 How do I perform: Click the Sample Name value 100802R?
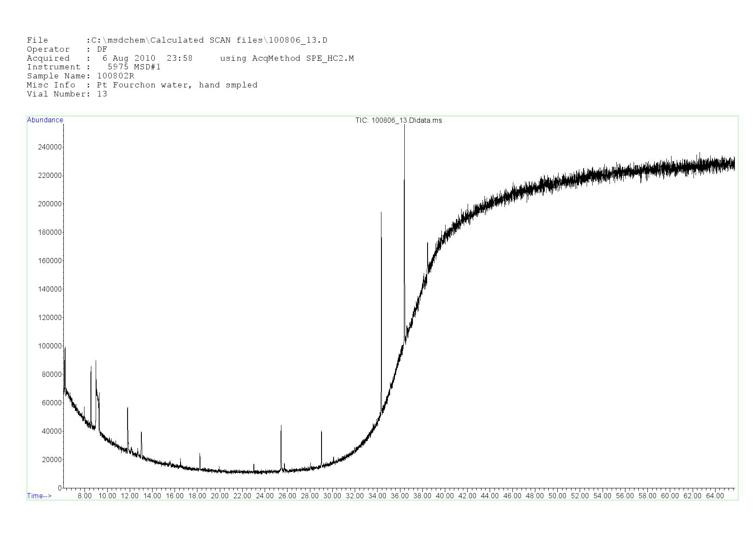click(116, 76)
